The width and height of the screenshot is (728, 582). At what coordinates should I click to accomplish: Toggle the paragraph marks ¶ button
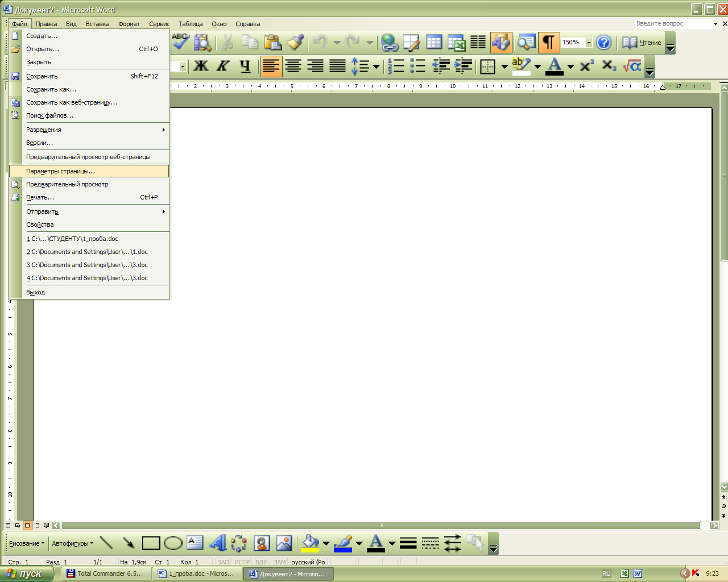coord(549,42)
